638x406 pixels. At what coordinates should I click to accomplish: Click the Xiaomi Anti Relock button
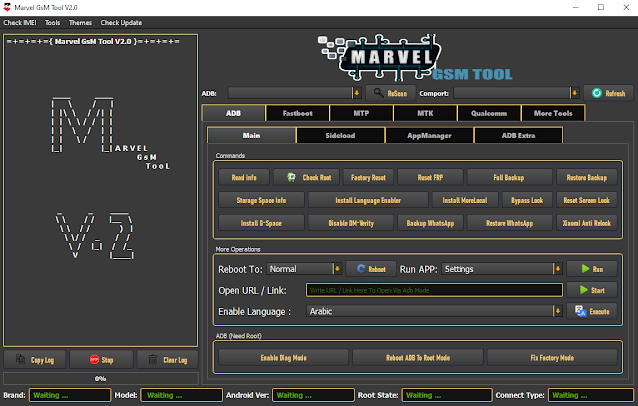pos(587,223)
